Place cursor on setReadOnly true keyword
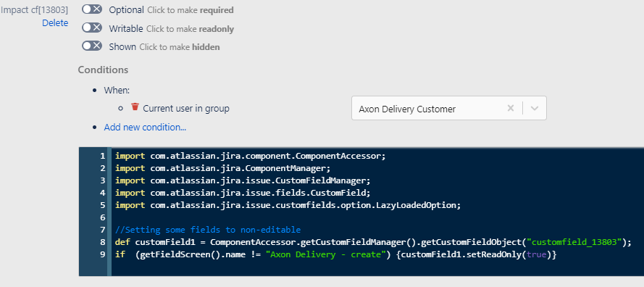Screen dimensions: 644x287 [x=536, y=254]
